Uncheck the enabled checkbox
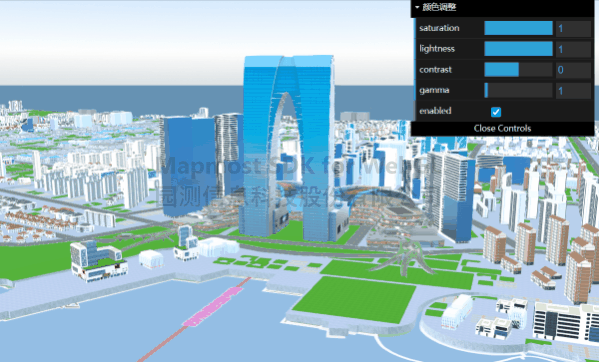The image size is (599, 362). coord(495,112)
